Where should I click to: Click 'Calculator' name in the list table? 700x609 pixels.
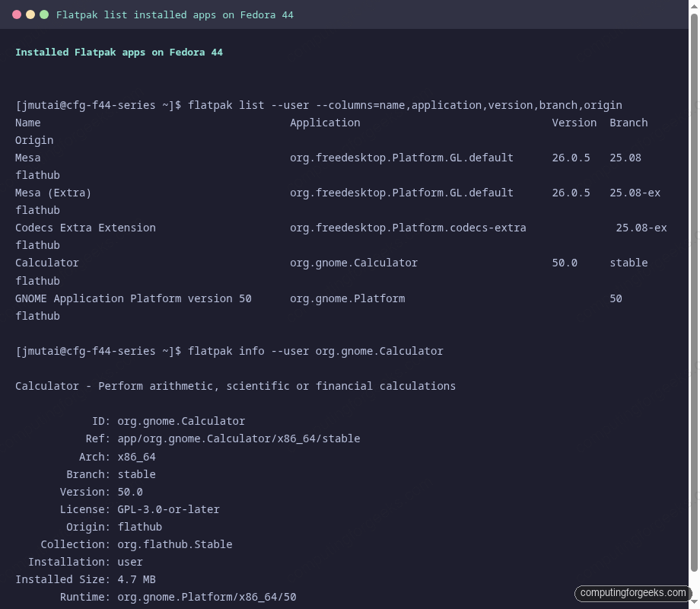(47, 263)
